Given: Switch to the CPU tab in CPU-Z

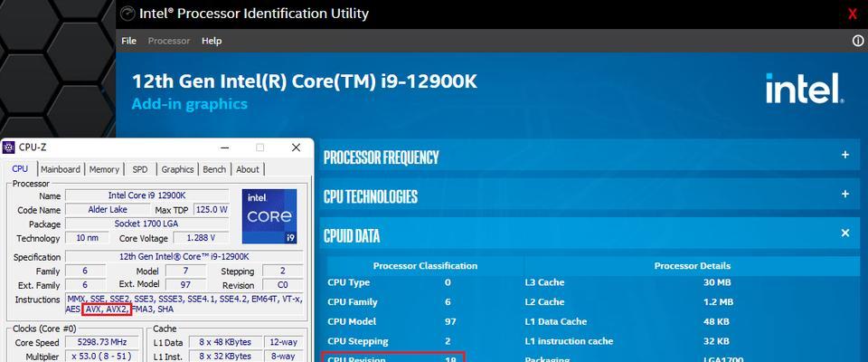Looking at the screenshot, I should (20, 169).
